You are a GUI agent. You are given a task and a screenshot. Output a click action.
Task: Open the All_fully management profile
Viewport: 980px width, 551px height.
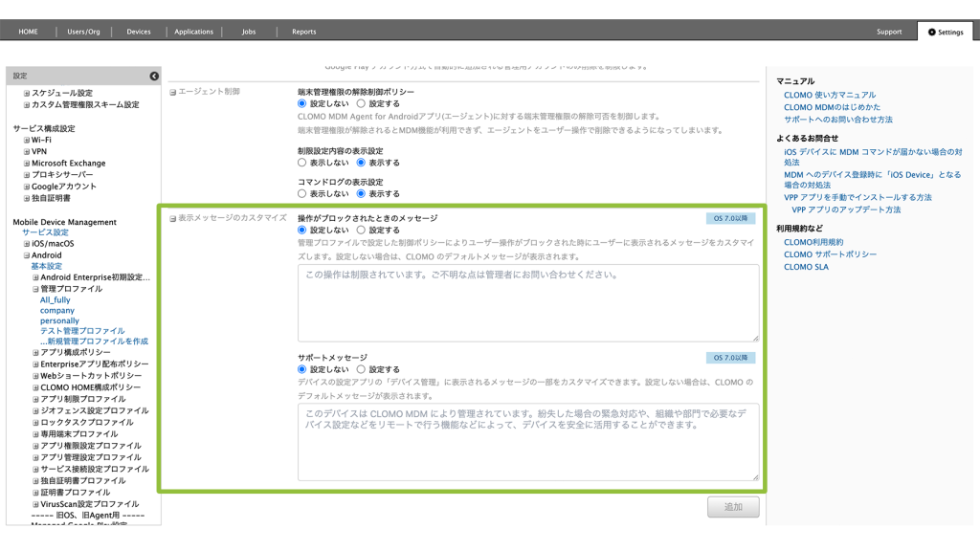pyautogui.click(x=55, y=300)
